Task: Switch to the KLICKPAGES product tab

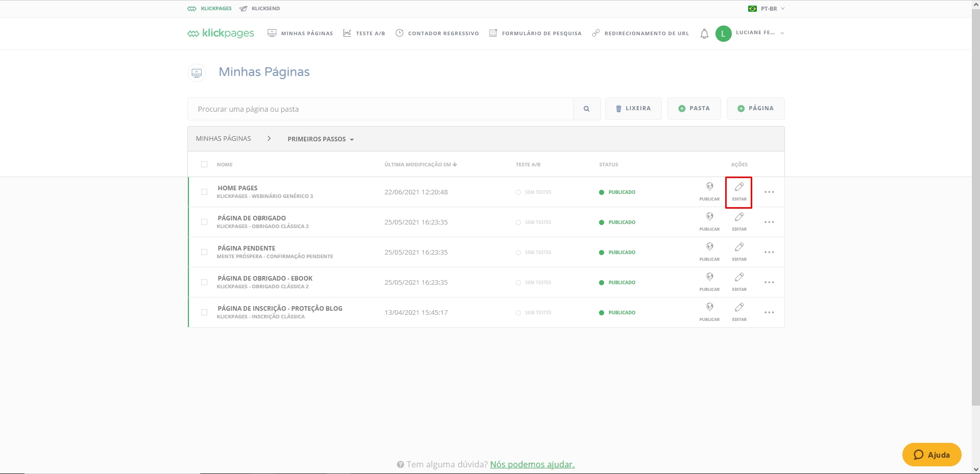Action: point(209,9)
